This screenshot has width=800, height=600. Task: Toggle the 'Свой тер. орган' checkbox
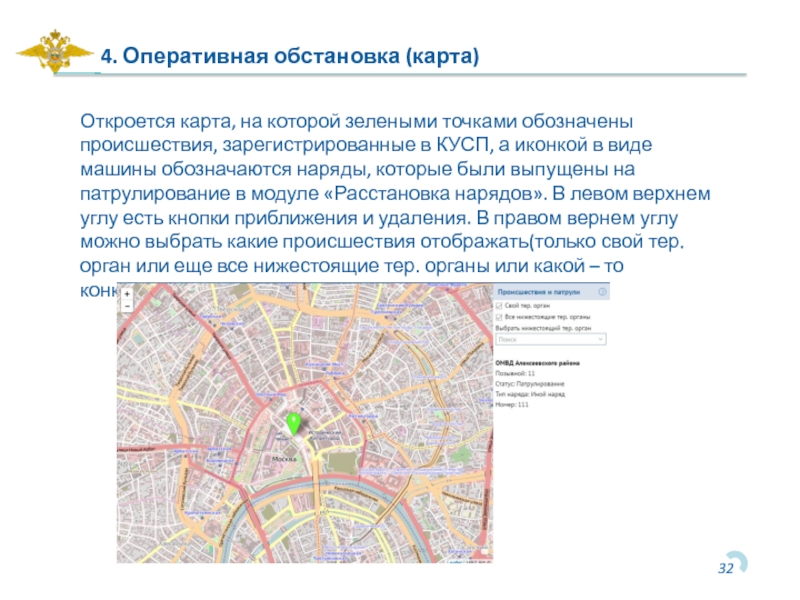(499, 306)
